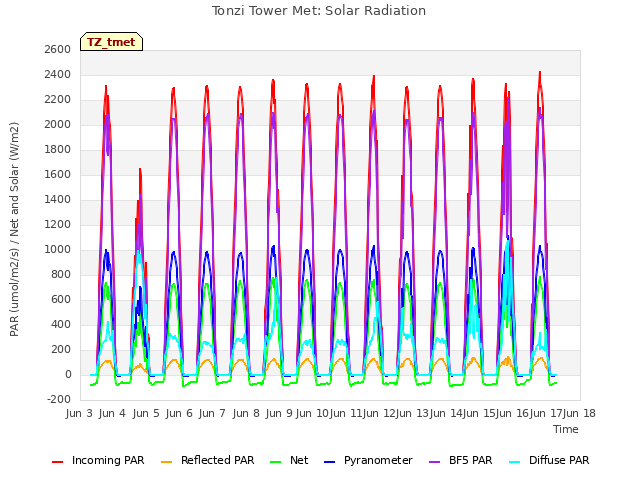Click the TZ_tmet annotation label
This screenshot has width=640, height=480.
click(x=111, y=42)
